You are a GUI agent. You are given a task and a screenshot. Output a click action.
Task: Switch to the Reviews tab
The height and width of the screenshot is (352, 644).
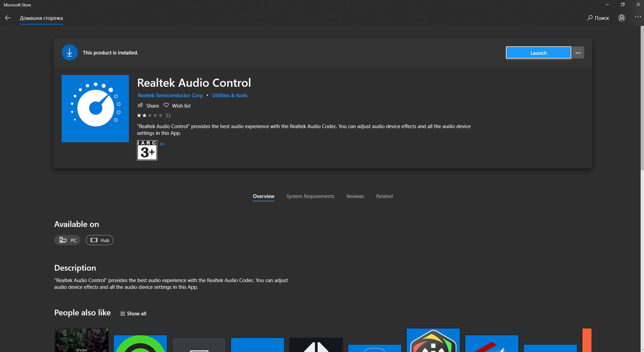click(355, 196)
